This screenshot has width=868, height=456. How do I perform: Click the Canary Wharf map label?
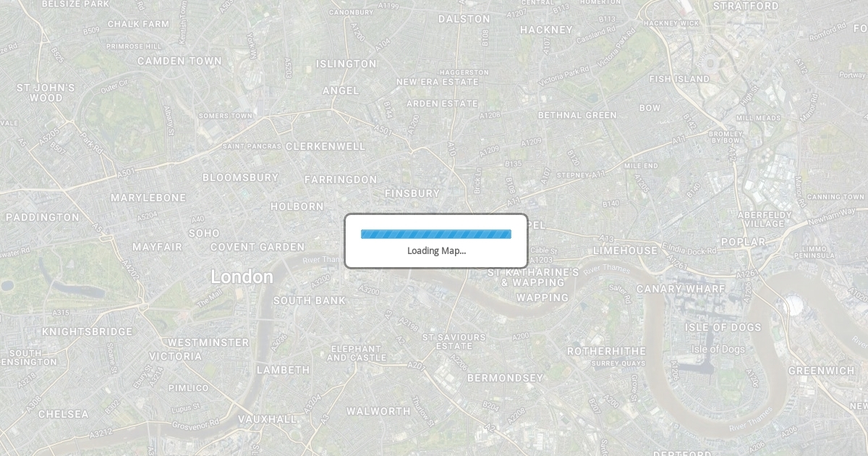click(x=681, y=289)
